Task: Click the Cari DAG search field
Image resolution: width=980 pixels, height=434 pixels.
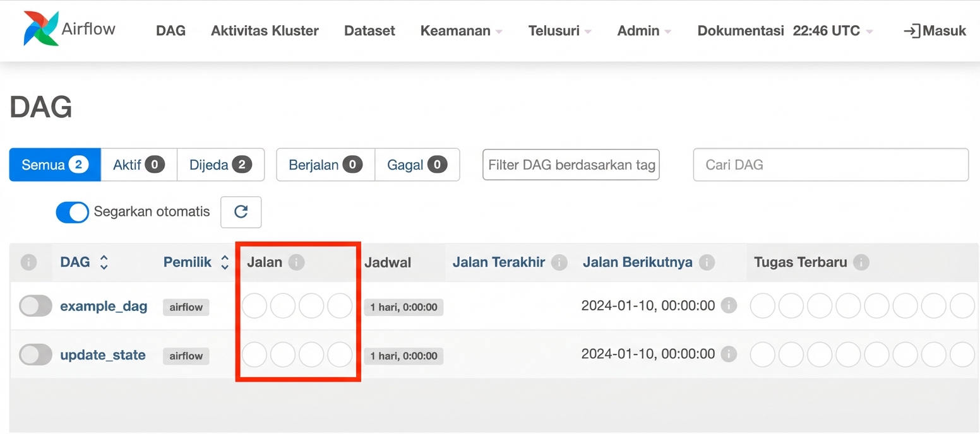Action: (x=831, y=165)
